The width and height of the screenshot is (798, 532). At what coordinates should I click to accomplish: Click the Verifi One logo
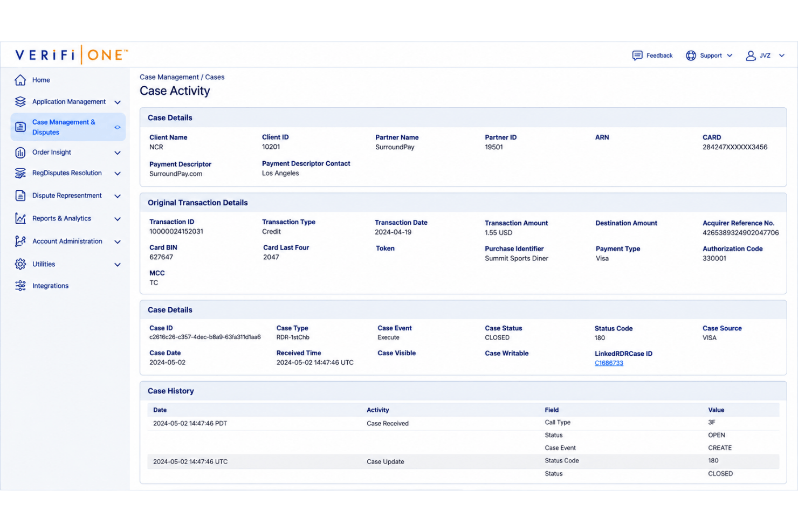(72, 55)
